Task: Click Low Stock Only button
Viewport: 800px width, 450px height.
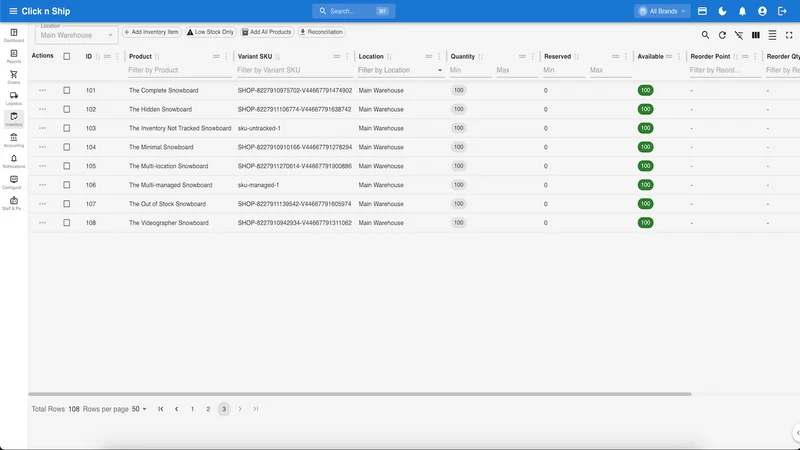Action: pos(211,32)
